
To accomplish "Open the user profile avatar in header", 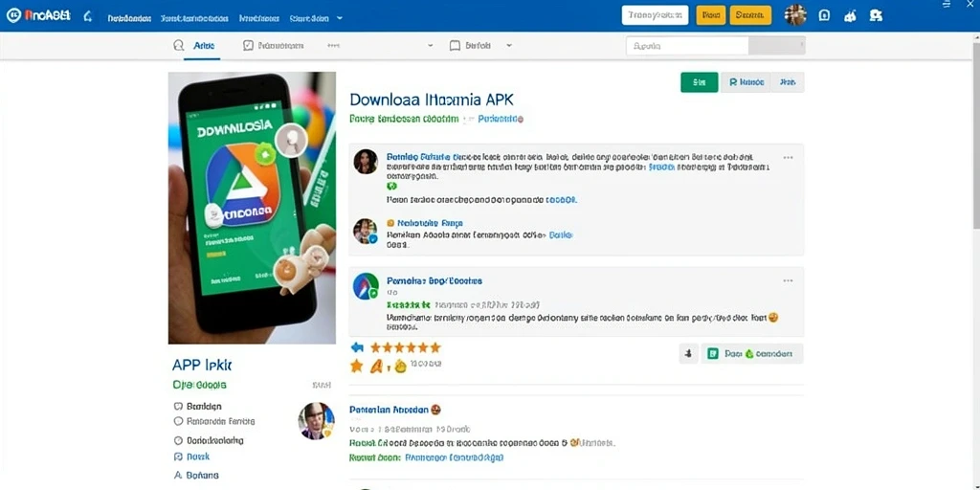I will [795, 15].
